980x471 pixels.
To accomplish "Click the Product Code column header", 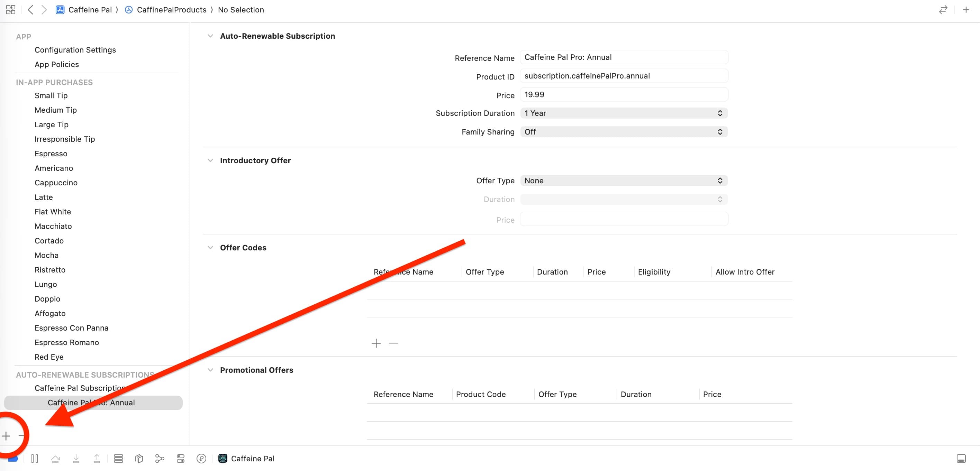I will 481,394.
